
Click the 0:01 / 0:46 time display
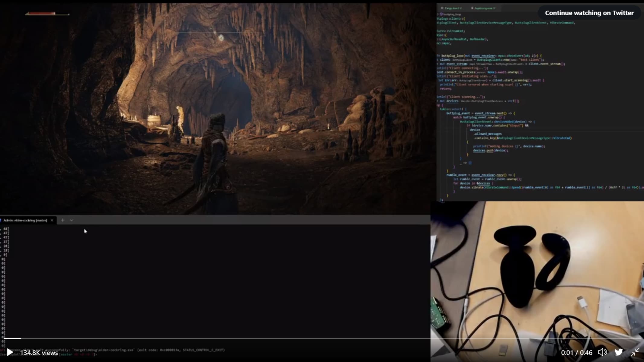577,353
